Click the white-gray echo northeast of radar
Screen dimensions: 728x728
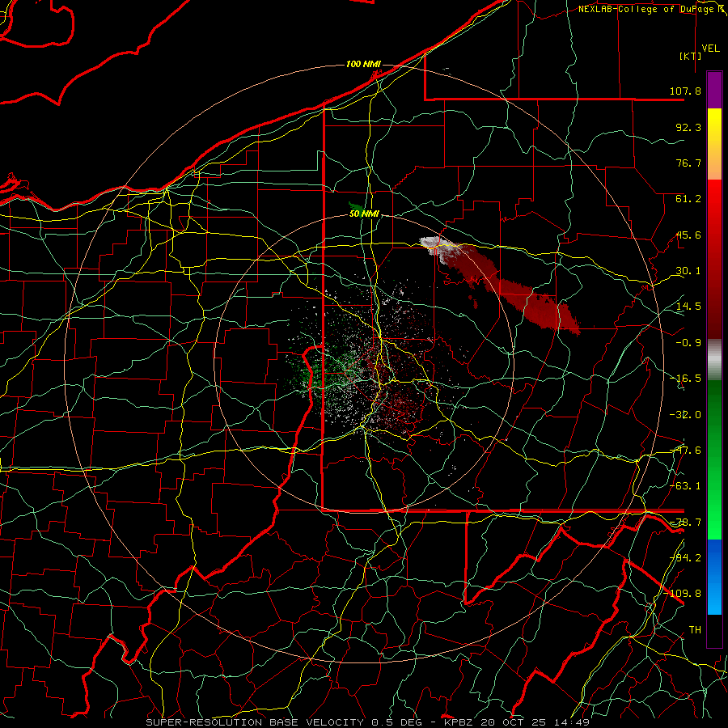[x=435, y=244]
